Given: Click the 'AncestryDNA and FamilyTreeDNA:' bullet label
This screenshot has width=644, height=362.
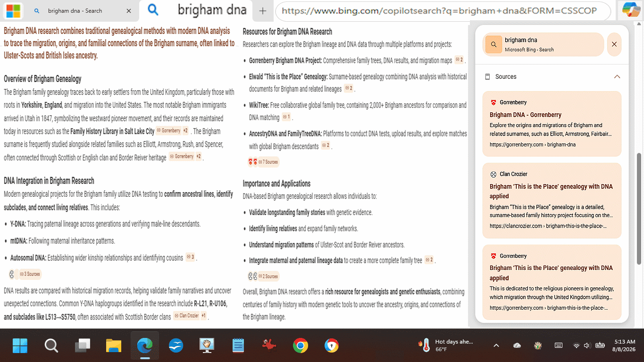Looking at the screenshot, I should point(285,134).
